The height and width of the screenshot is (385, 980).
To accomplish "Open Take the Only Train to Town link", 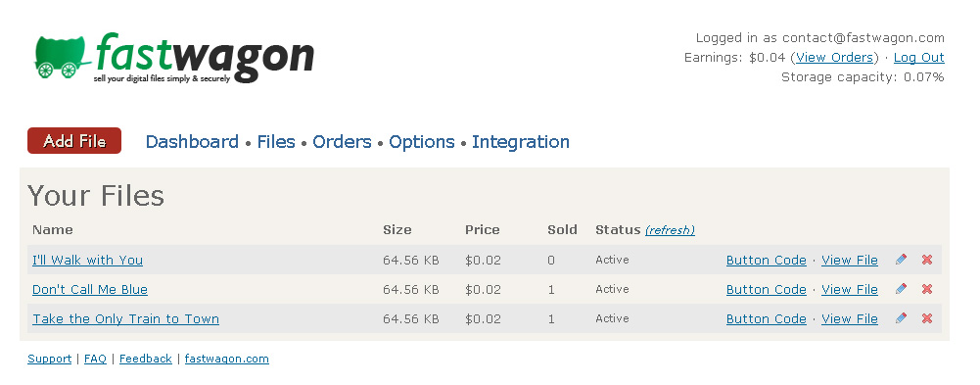I will (125, 318).
